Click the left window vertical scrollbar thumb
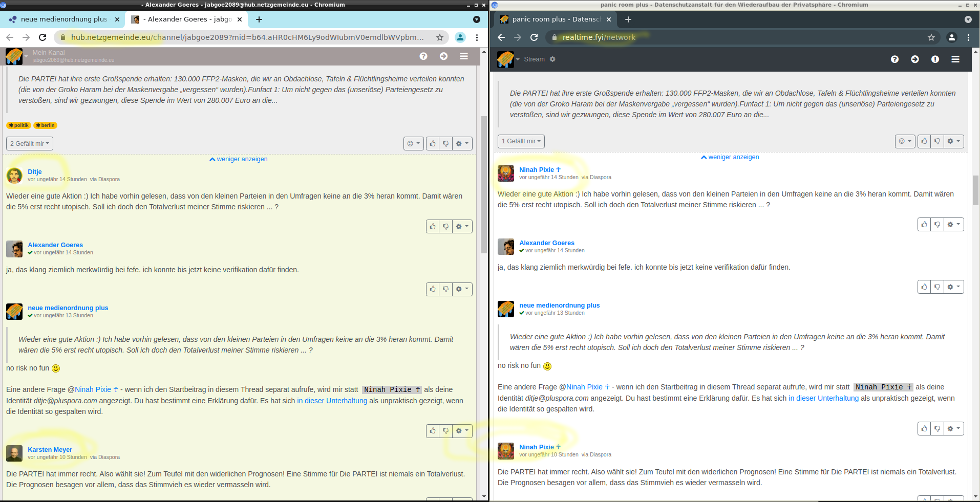Viewport: 980px width, 502px height. click(x=484, y=184)
